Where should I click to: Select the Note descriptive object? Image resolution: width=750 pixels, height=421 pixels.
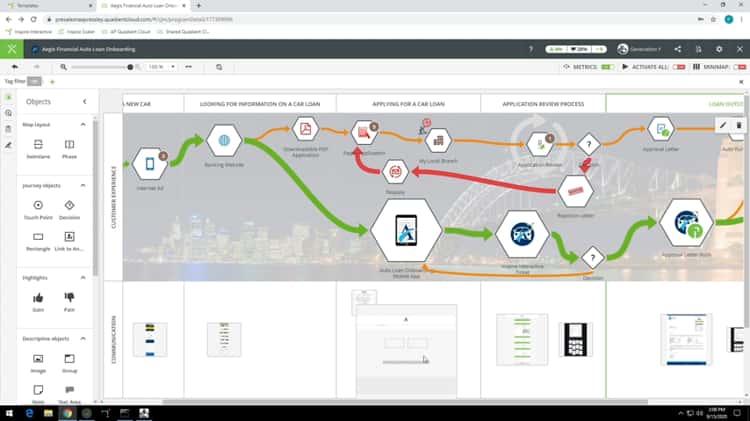(38, 393)
